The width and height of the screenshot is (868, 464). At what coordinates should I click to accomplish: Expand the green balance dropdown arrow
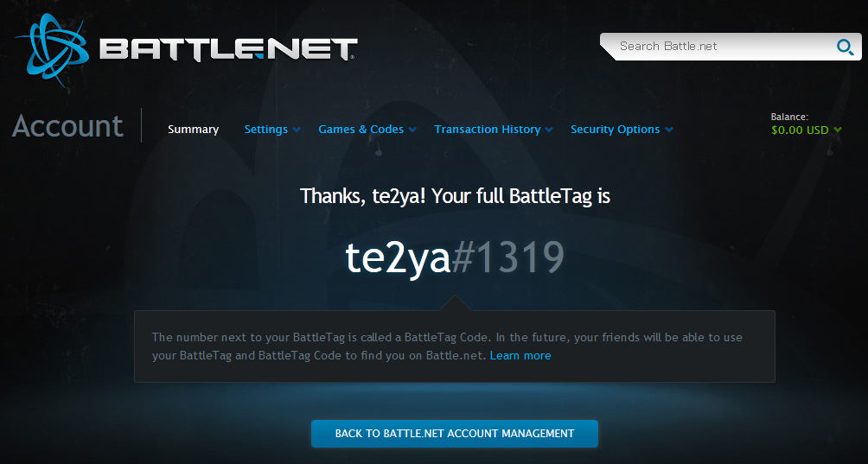coord(838,130)
